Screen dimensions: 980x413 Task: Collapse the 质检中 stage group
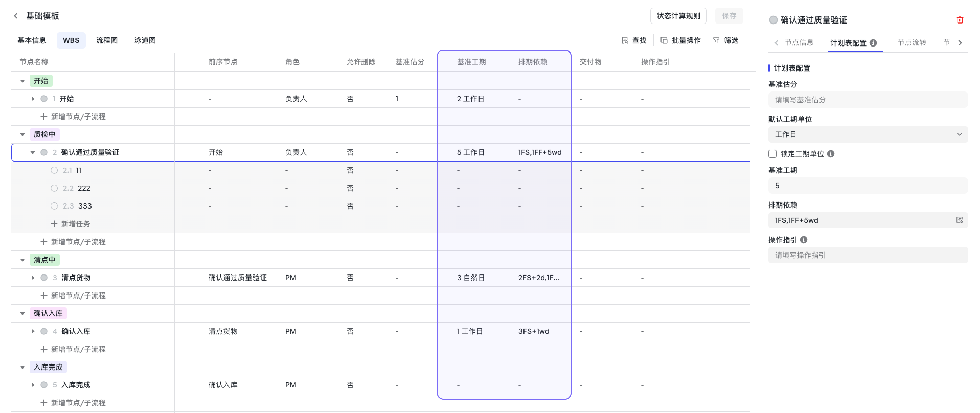point(22,135)
